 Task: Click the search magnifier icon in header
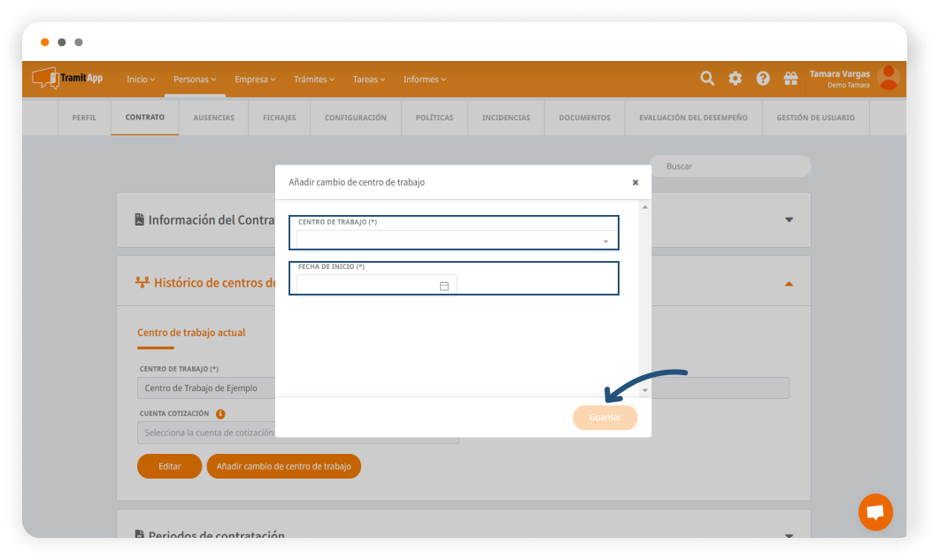[x=707, y=79]
